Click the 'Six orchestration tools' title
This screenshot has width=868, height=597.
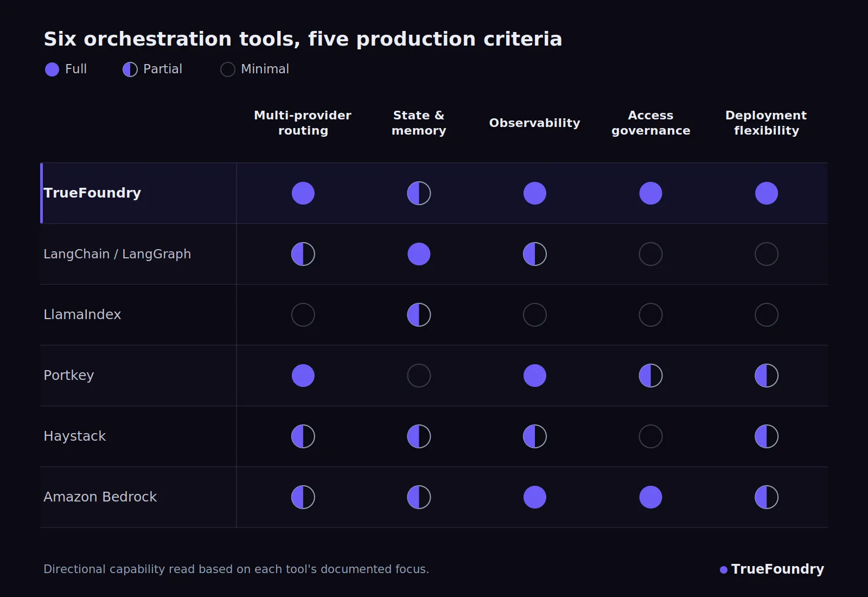[x=303, y=39]
